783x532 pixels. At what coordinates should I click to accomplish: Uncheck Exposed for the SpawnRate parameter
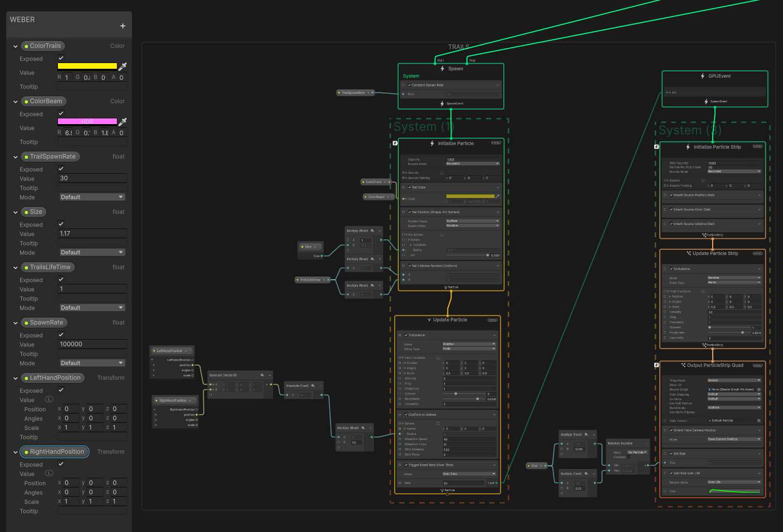pos(61,334)
